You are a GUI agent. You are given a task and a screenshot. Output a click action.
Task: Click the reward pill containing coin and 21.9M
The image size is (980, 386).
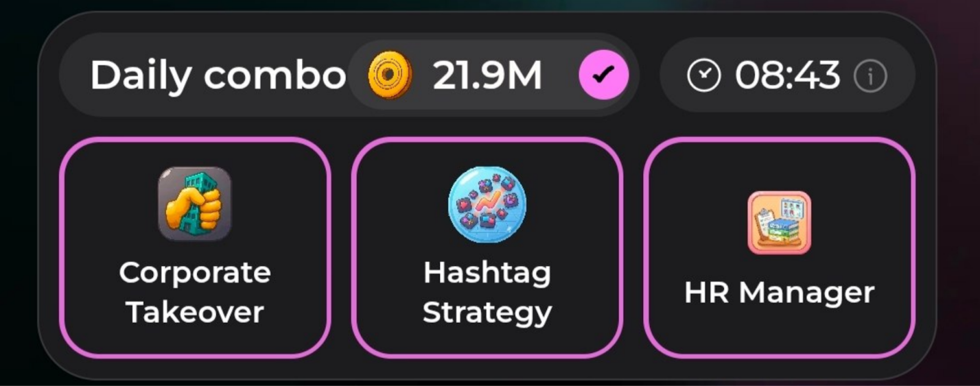[x=492, y=75]
